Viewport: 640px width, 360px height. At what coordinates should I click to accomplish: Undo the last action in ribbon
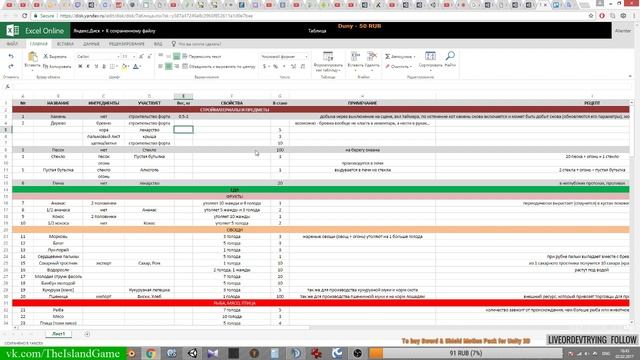11,56
